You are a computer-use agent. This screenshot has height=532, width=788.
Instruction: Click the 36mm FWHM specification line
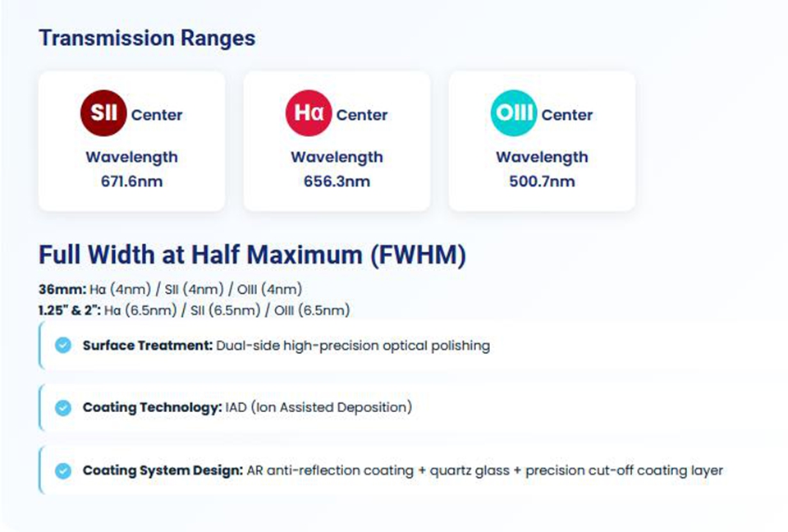coord(170,289)
